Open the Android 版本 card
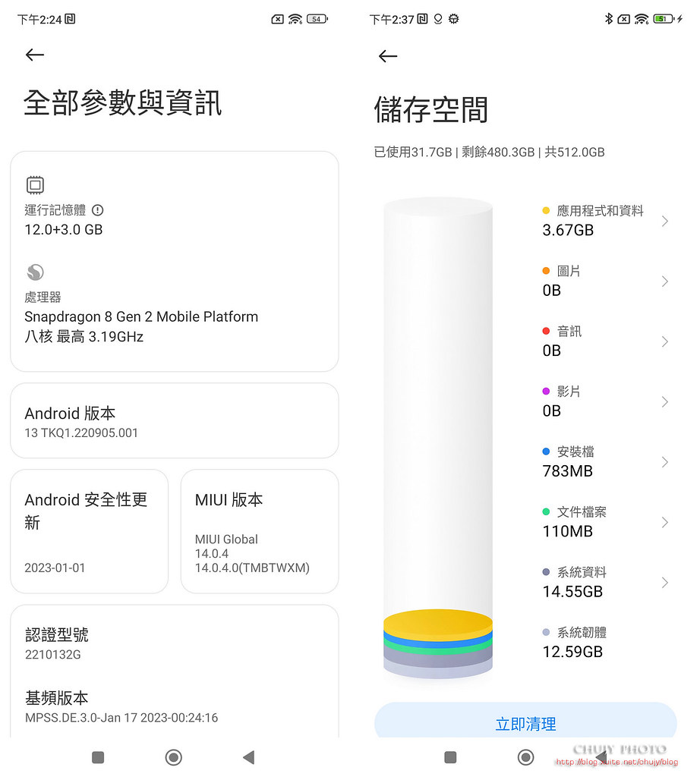 (175, 420)
